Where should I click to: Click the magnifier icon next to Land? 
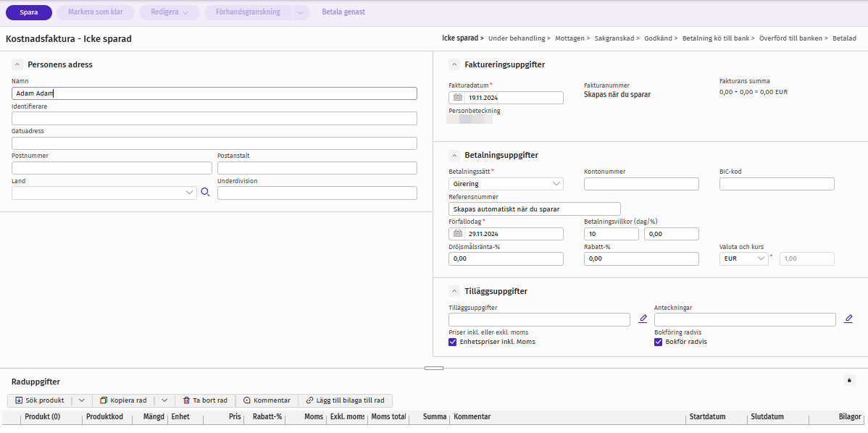pyautogui.click(x=205, y=193)
